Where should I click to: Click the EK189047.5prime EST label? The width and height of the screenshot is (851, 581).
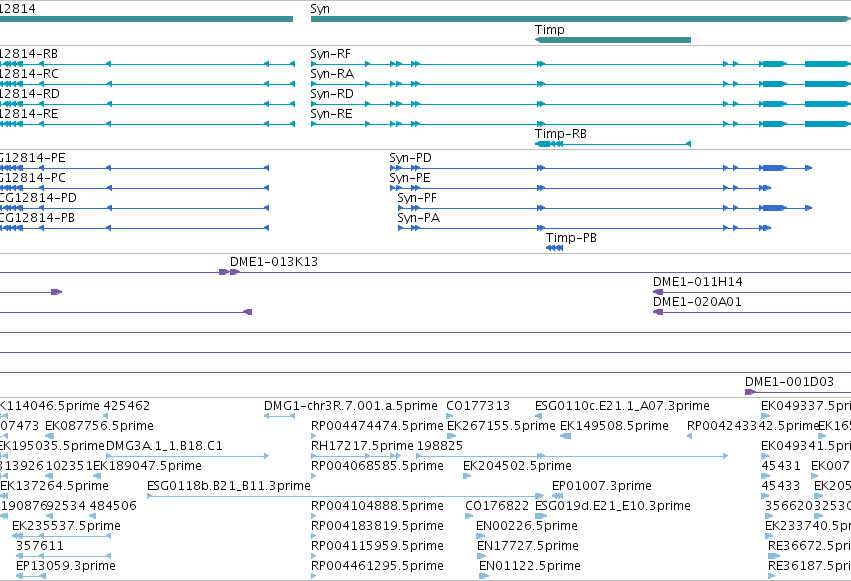tap(148, 466)
